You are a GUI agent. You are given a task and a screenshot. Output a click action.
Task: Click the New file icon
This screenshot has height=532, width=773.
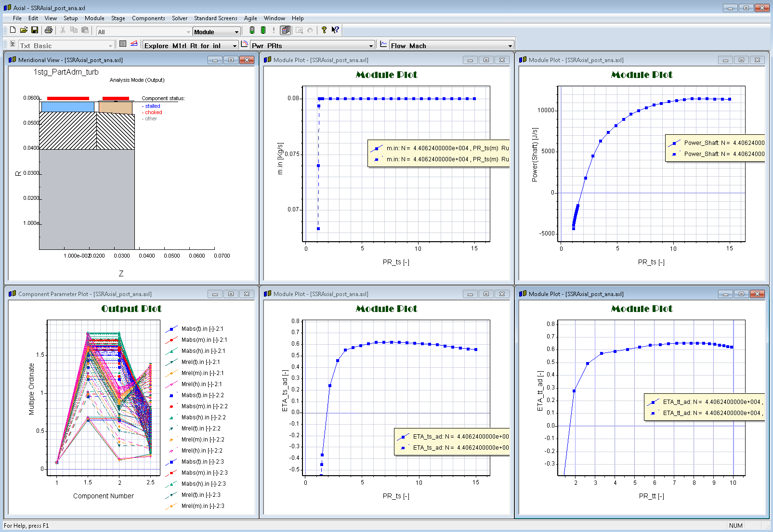click(13, 30)
